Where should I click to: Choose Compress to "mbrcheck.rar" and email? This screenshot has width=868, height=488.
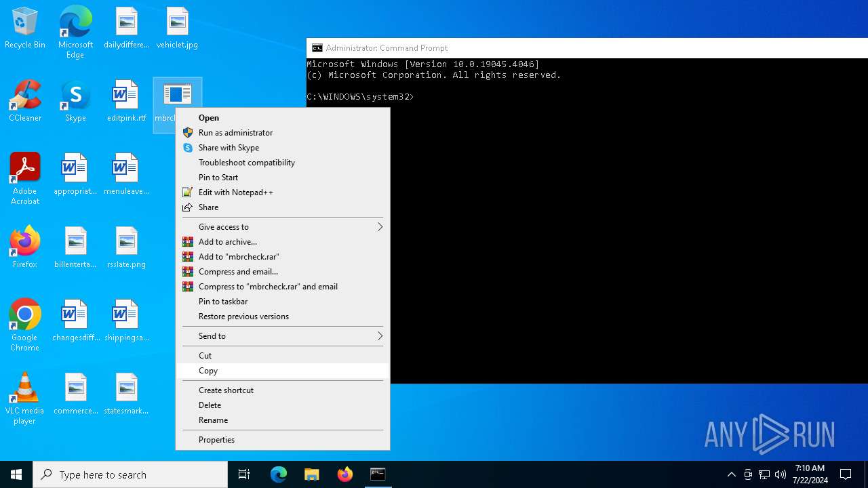tap(282, 287)
